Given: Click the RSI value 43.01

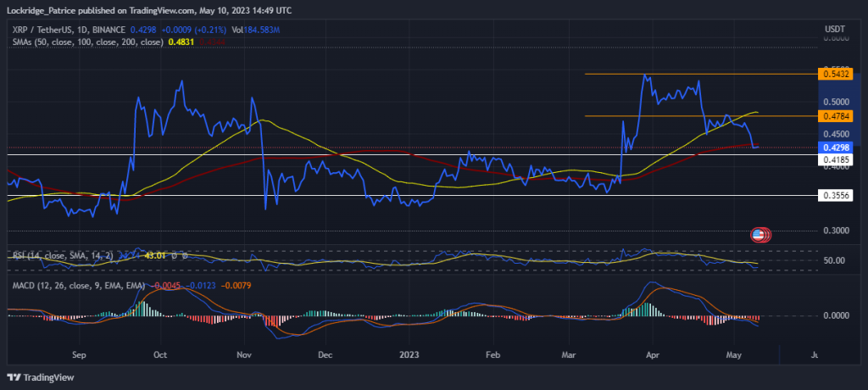Looking at the screenshot, I should click(156, 255).
